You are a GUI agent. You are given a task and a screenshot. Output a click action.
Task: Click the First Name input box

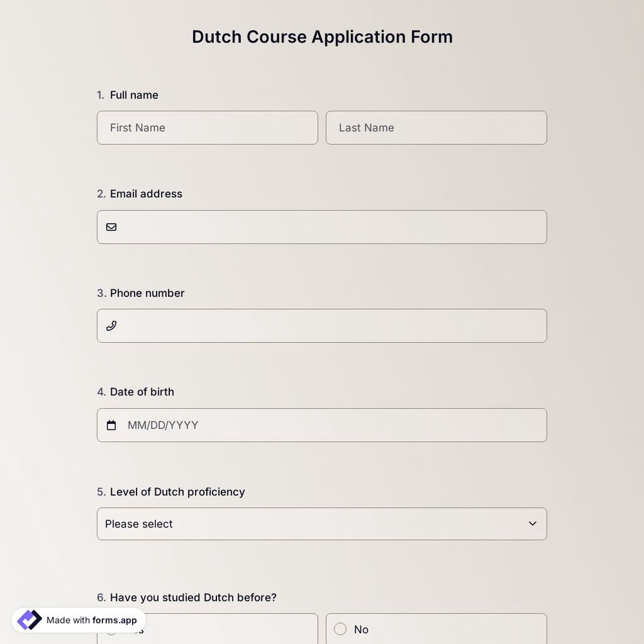[x=207, y=128]
